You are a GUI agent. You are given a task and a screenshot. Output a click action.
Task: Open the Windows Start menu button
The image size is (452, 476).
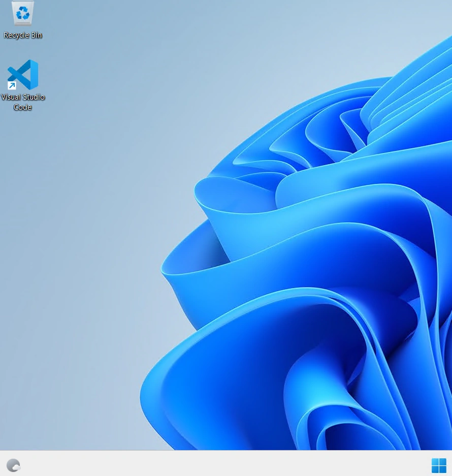pos(439,465)
